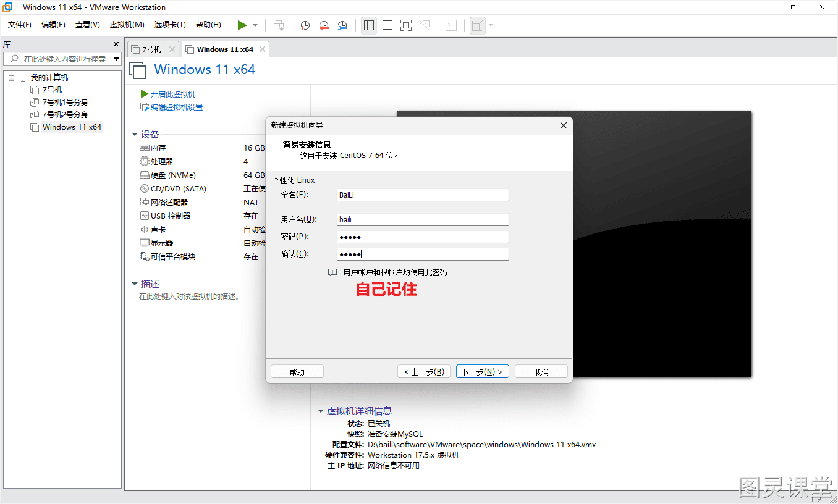838x504 pixels.
Task: Open the 查看(V) menu
Action: 88,25
